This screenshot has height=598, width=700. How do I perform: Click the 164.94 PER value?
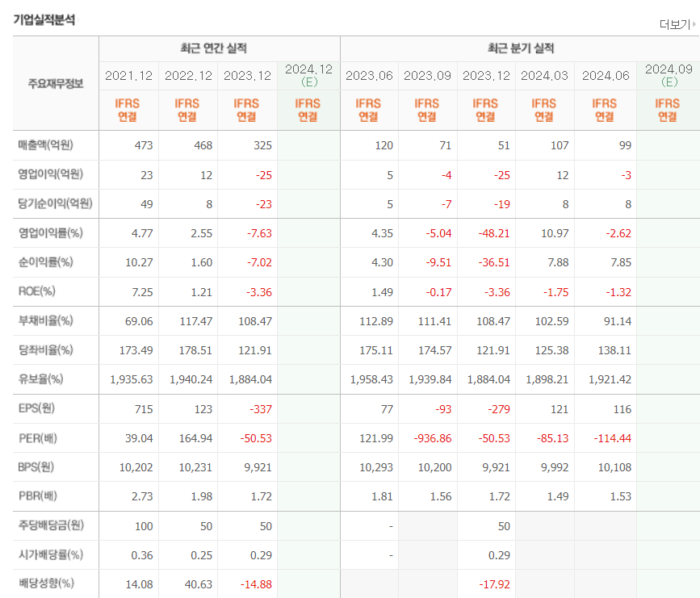coord(195,438)
